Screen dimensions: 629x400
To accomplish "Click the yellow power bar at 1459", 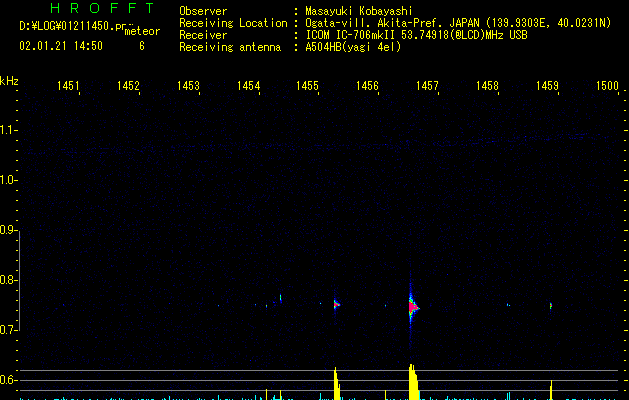I will [551, 390].
